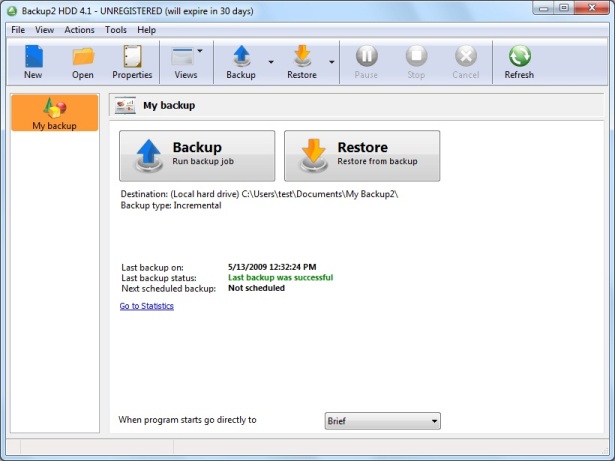Follow the Go to Statistics link
This screenshot has width=615, height=461.
pyautogui.click(x=147, y=306)
